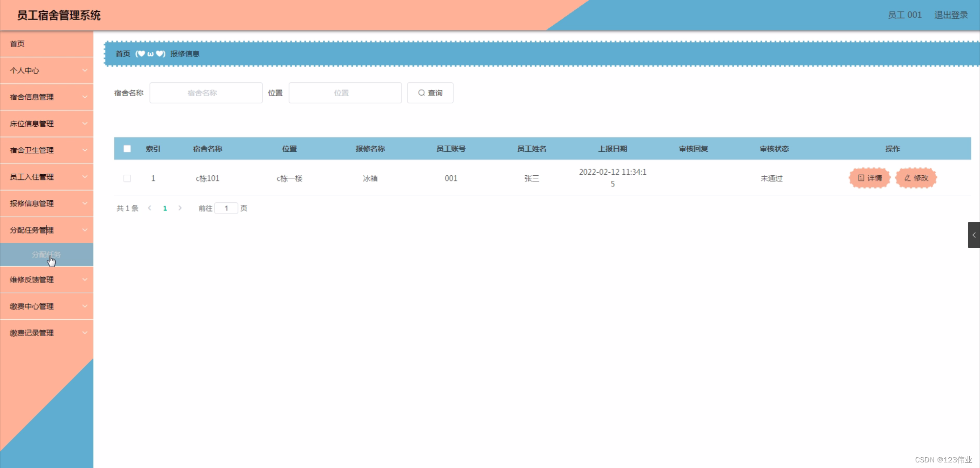
Task: Click the page jump input next to 前往
Action: (x=226, y=208)
